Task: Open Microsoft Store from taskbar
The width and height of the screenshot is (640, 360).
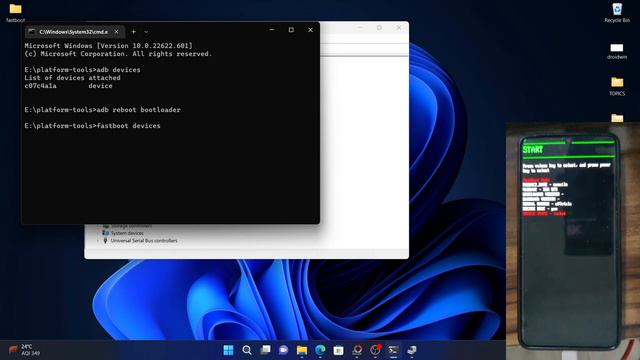Action: 338,350
